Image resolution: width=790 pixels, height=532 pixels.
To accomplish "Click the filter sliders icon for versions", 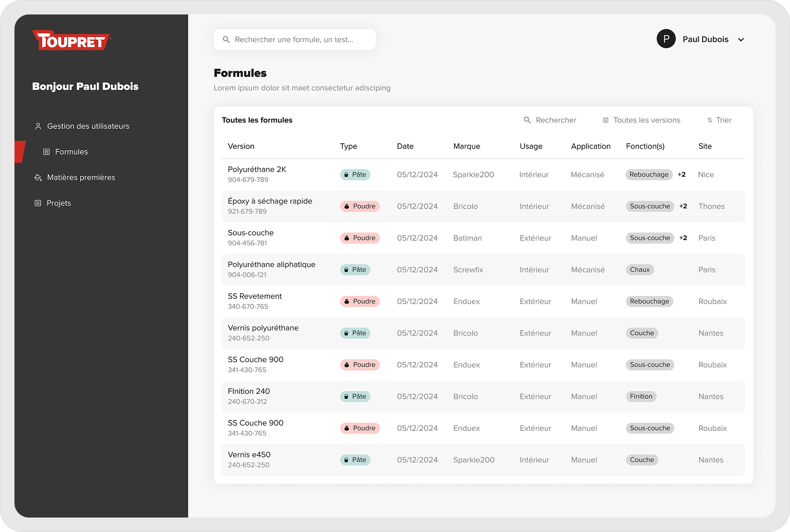I will (606, 120).
